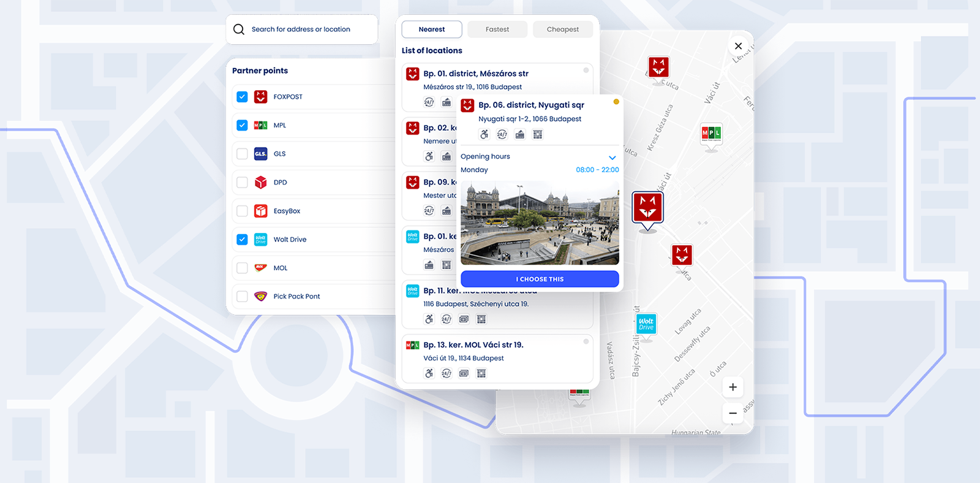Select the enlarged Foxpost pin on the map
The image size is (980, 483).
click(647, 209)
